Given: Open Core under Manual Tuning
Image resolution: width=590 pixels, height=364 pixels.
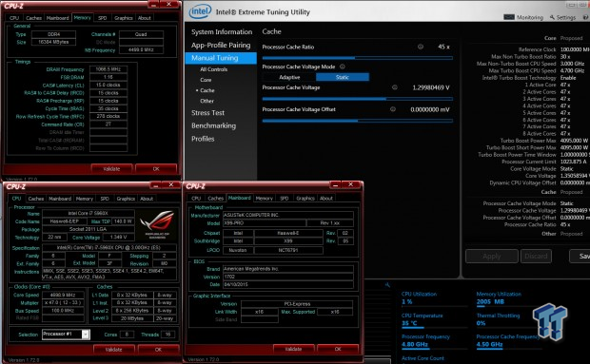Looking at the screenshot, I should (206, 80).
